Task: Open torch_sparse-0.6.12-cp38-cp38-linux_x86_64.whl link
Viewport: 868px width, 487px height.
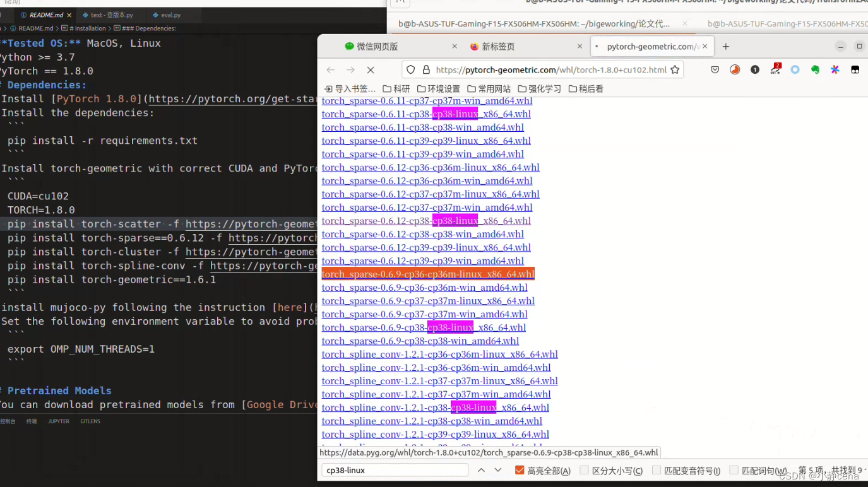Action: tap(426, 221)
